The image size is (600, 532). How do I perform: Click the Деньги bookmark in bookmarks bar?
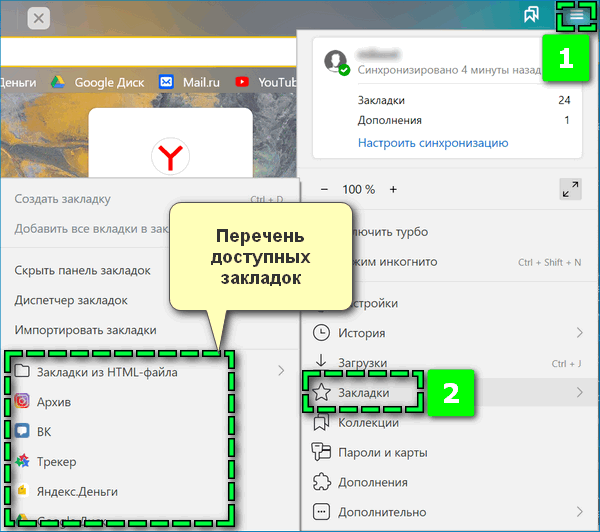click(x=18, y=82)
